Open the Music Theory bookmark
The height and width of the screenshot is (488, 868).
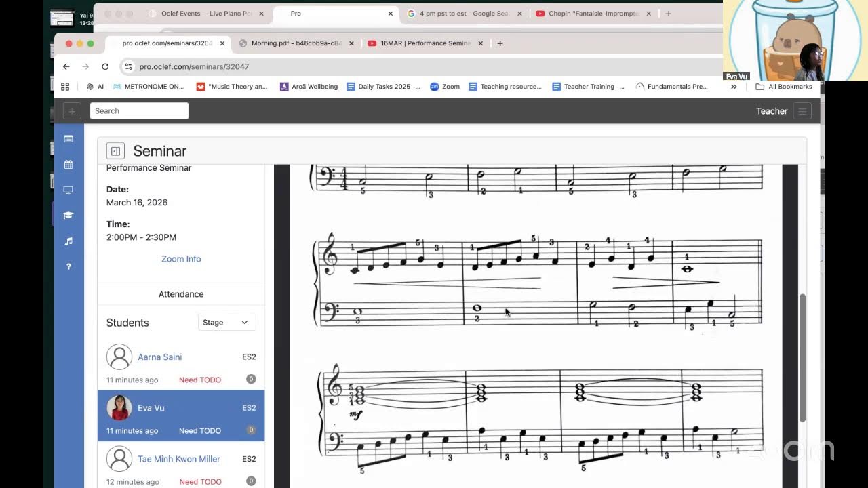232,87
